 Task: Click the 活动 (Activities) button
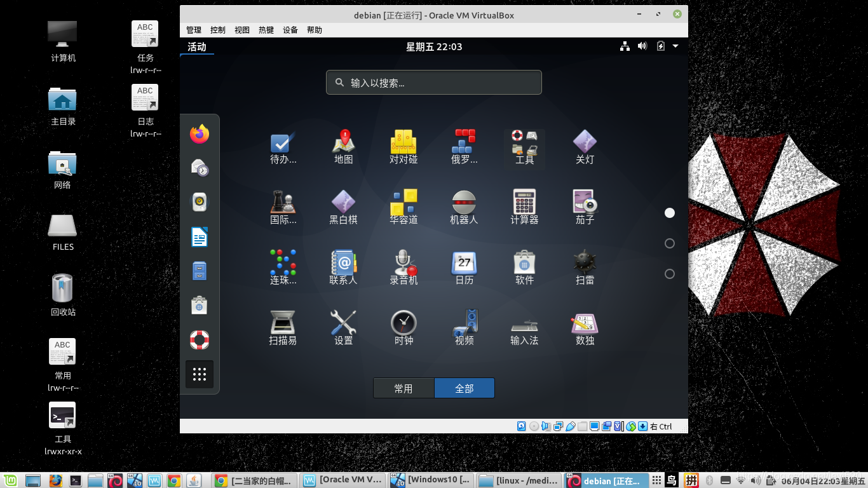tap(197, 47)
